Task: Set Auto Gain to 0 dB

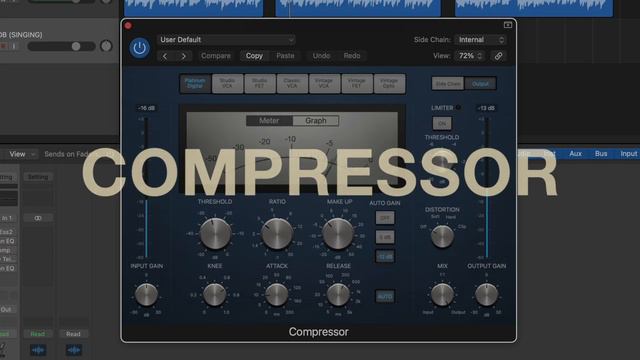Action: tap(385, 237)
